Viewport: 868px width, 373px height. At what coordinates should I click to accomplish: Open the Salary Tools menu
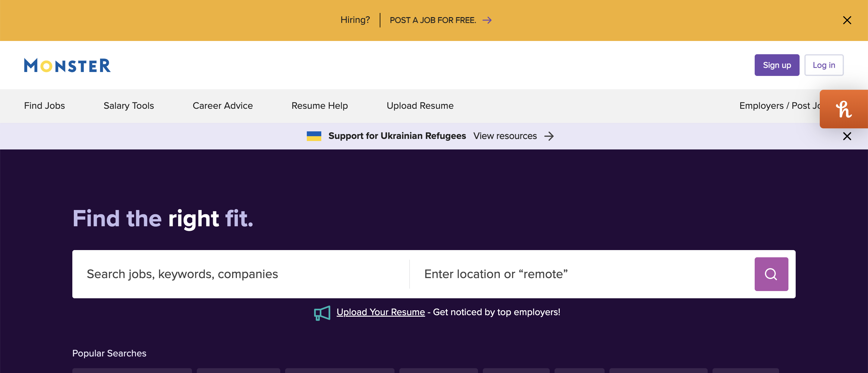(x=129, y=106)
